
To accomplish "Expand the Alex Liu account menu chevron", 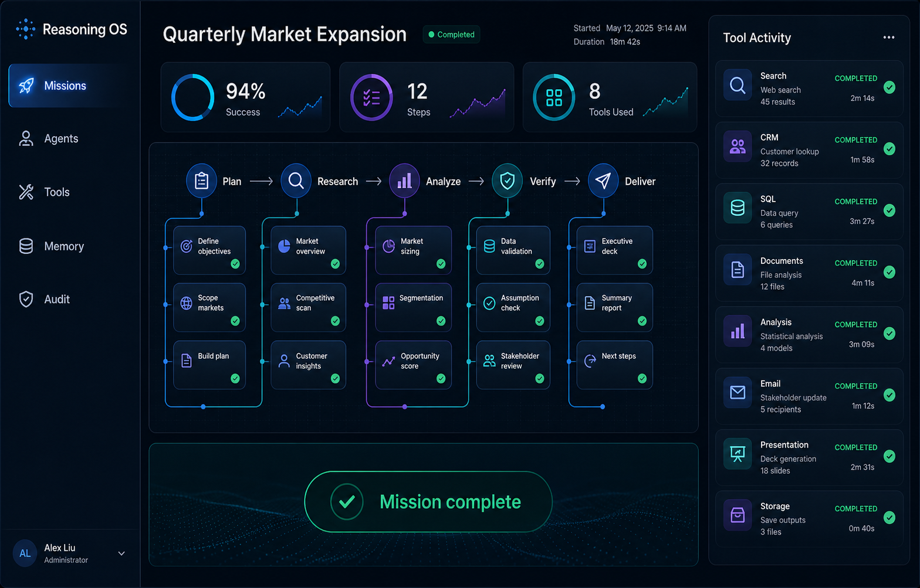I will (x=121, y=553).
